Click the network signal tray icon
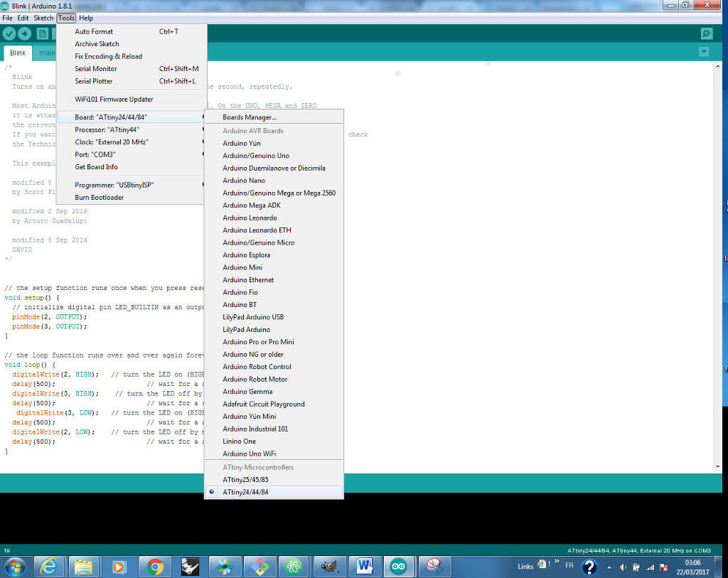Image resolution: width=728 pixels, height=578 pixels. tap(650, 567)
